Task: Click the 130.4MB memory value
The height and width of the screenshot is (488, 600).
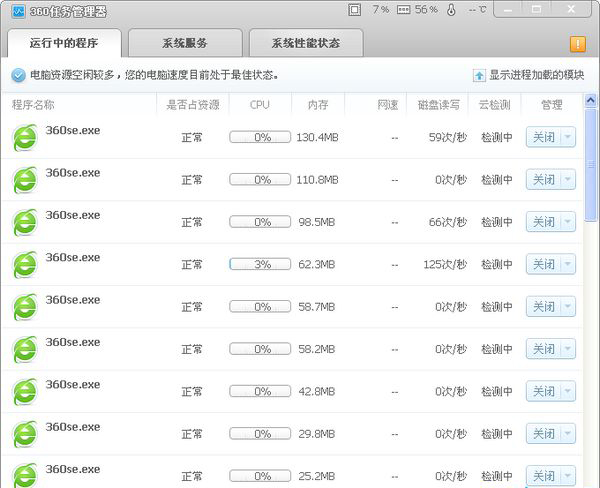Action: (317, 137)
